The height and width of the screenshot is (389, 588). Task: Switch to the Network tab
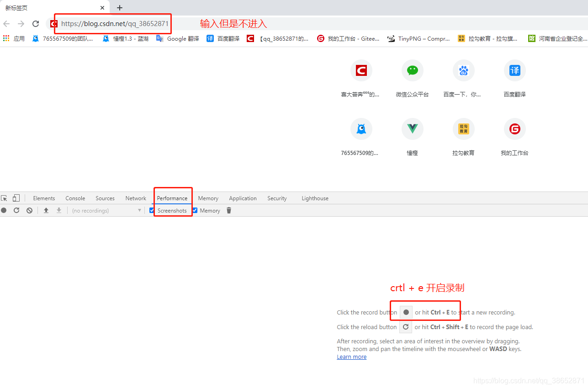click(x=136, y=198)
